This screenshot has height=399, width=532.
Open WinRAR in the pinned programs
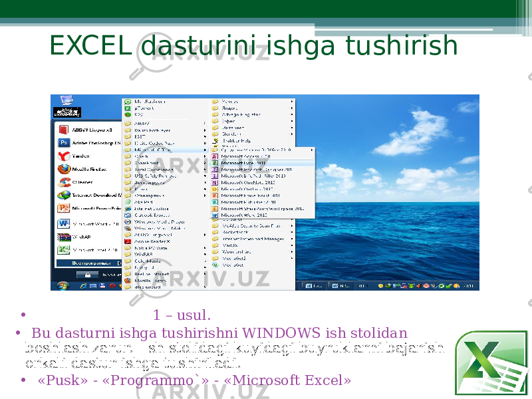74,237
